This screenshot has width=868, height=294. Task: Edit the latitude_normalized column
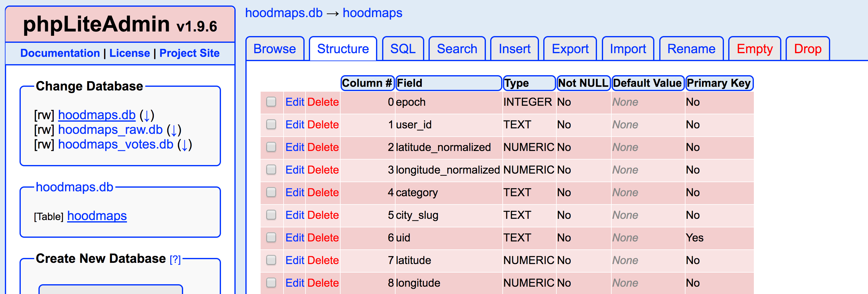click(295, 147)
